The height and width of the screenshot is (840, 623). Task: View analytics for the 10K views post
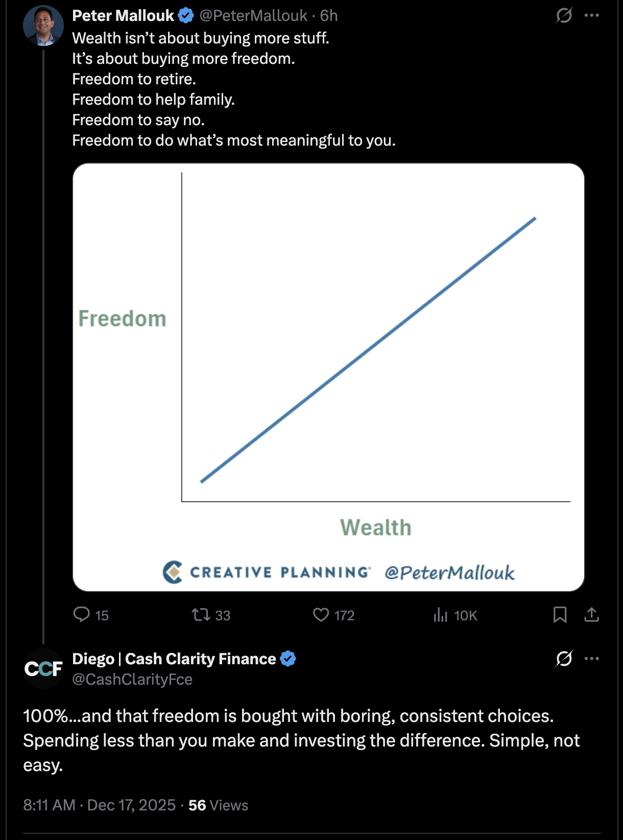(x=441, y=614)
